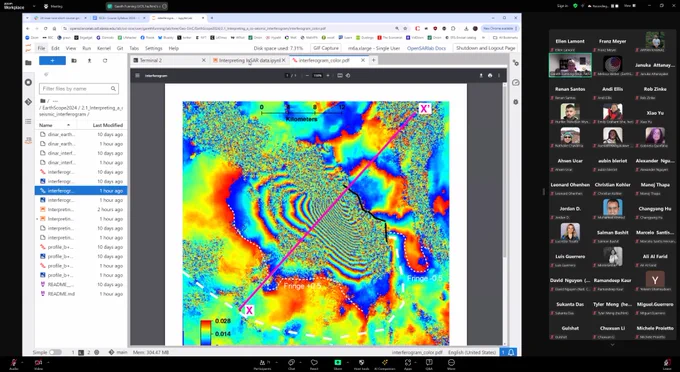This screenshot has height=372, width=680.
Task: Open the Running Terminals and Kernels sidebar icon
Action: point(28,82)
